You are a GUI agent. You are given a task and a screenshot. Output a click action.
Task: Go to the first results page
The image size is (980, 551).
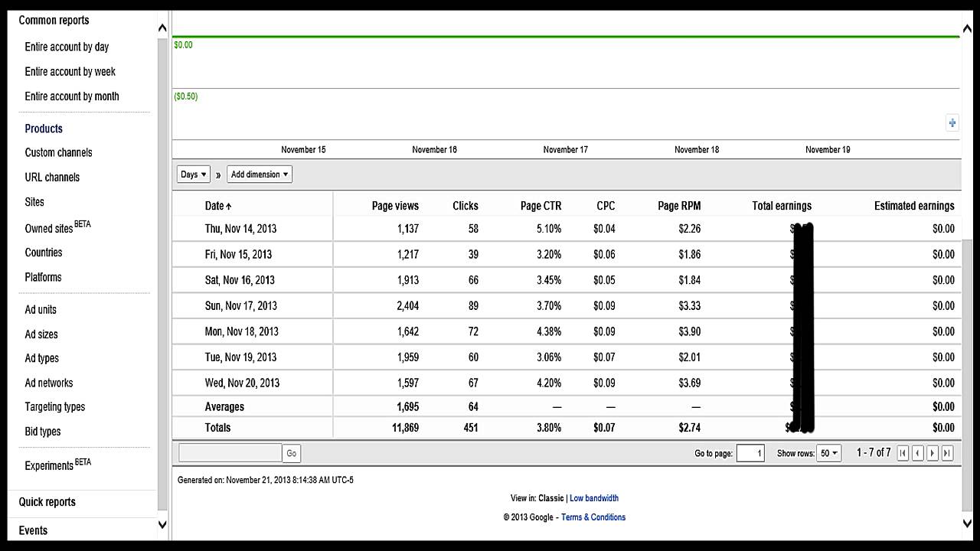[x=903, y=453]
